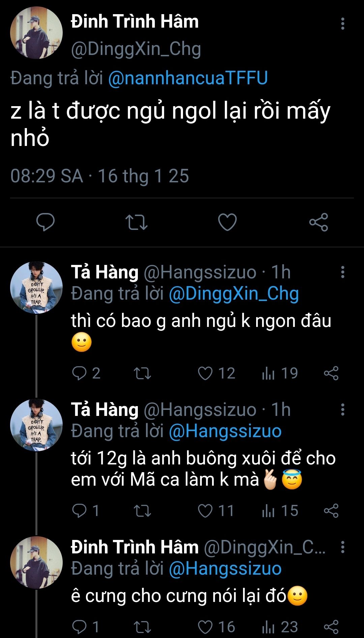Like Đinh Trình Hâm's reply with 16 likes
The image size is (364, 638).
[205, 627]
